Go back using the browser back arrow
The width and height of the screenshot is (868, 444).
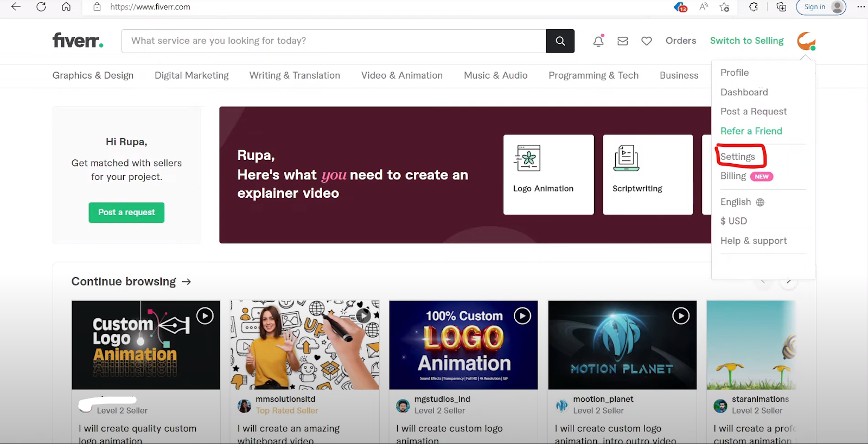tap(16, 7)
